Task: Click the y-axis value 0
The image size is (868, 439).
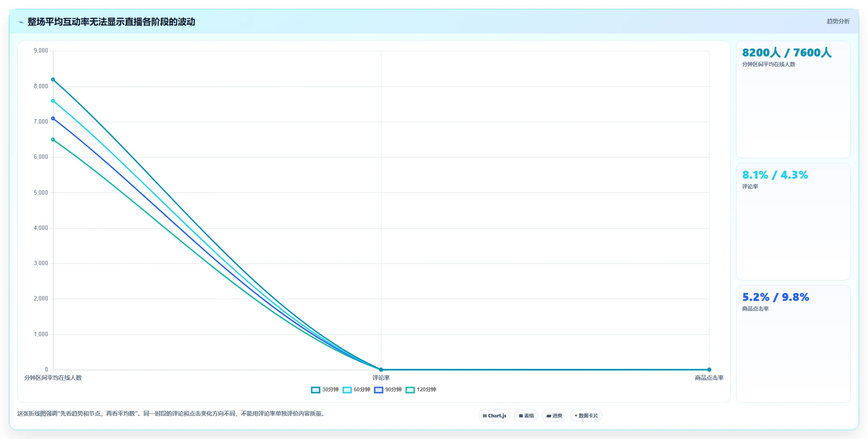Action: (x=46, y=370)
